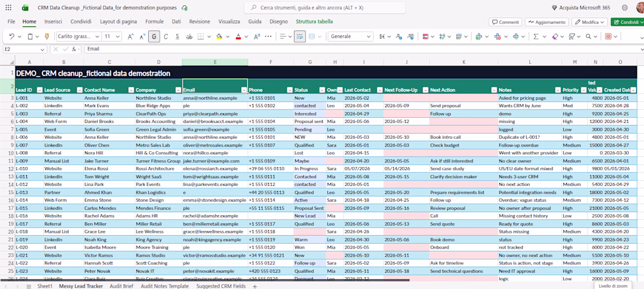The height and width of the screenshot is (289, 644).
Task: Click the Excel logo icon
Action: tap(25, 8)
